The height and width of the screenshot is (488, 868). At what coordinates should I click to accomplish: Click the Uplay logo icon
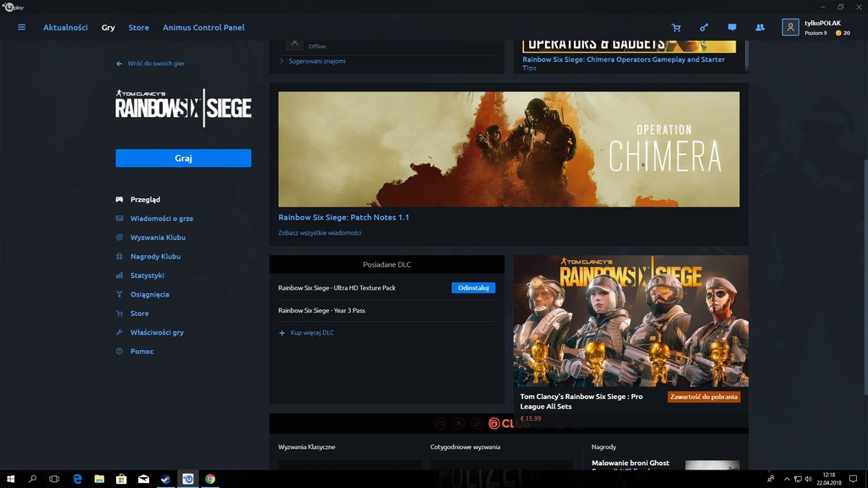[x=13, y=7]
